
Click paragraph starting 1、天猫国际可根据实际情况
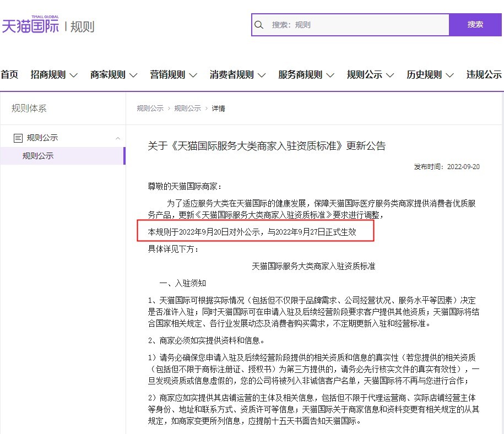pos(313,312)
